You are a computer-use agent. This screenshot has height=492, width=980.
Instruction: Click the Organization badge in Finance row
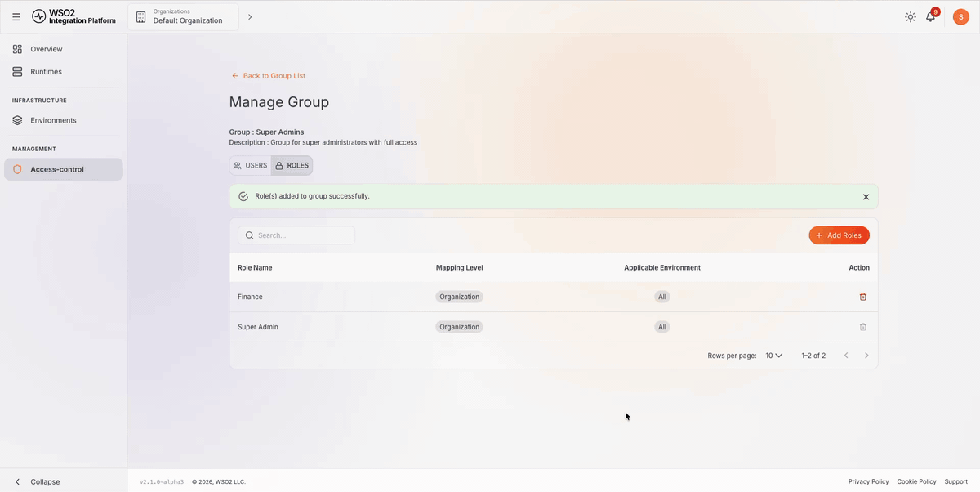pos(460,297)
